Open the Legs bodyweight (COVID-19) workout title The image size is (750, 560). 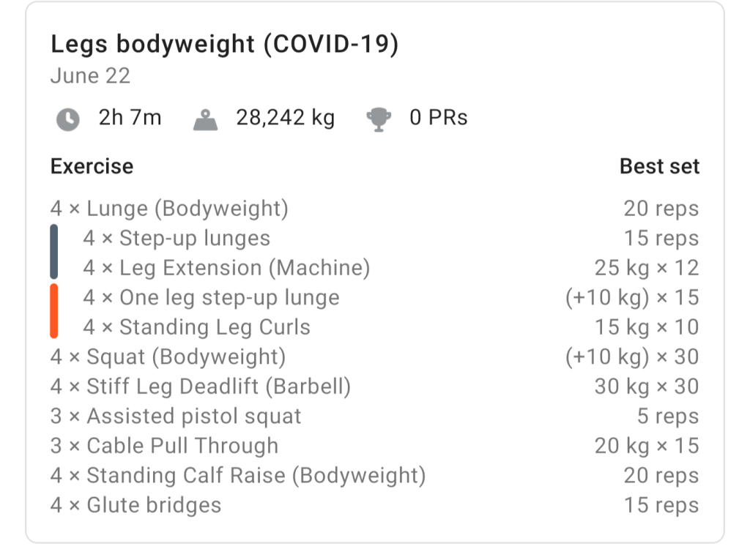tap(224, 45)
